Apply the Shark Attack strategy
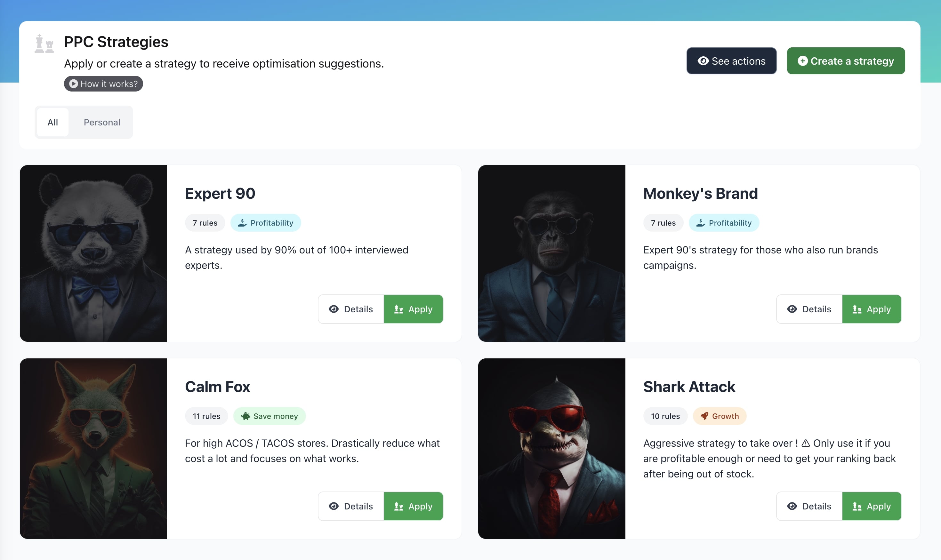The image size is (941, 560). (x=872, y=506)
